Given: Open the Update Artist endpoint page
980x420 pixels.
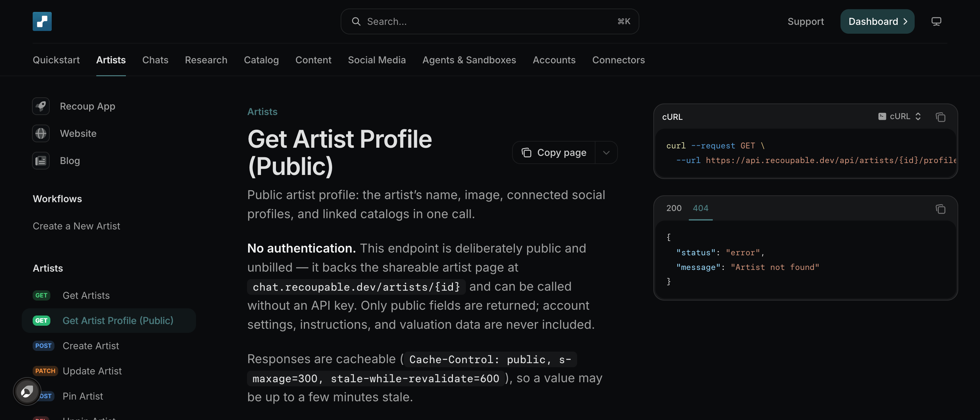Looking at the screenshot, I should coord(92,371).
